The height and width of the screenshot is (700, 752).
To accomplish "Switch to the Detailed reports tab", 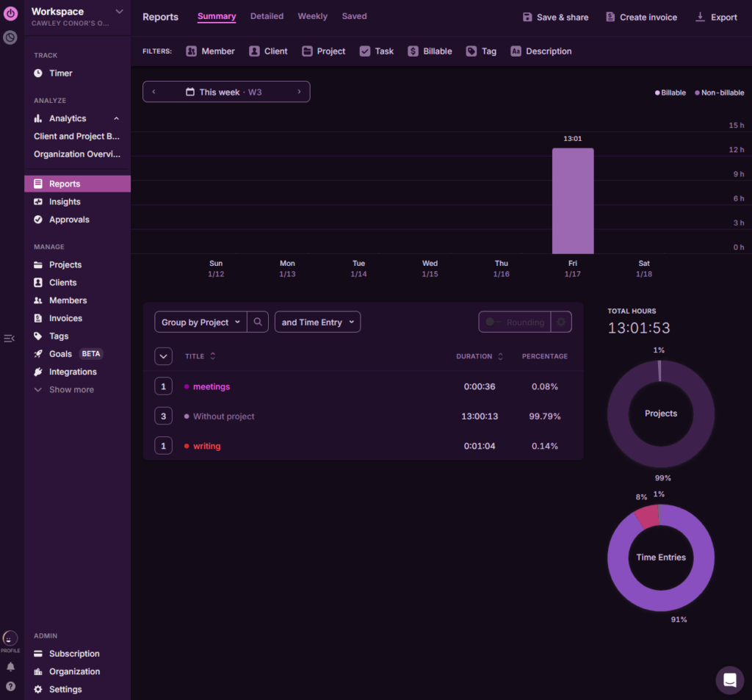I will pos(267,16).
